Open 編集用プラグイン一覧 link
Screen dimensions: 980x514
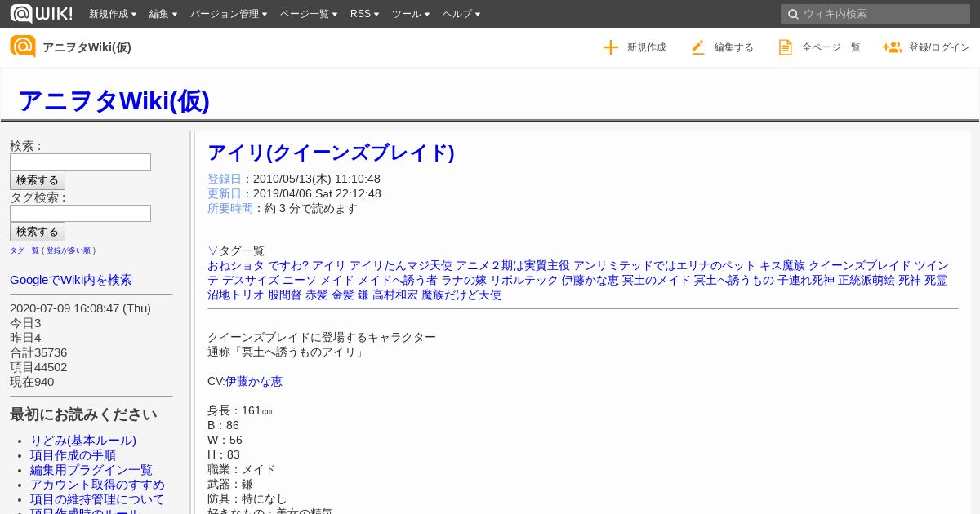91,470
